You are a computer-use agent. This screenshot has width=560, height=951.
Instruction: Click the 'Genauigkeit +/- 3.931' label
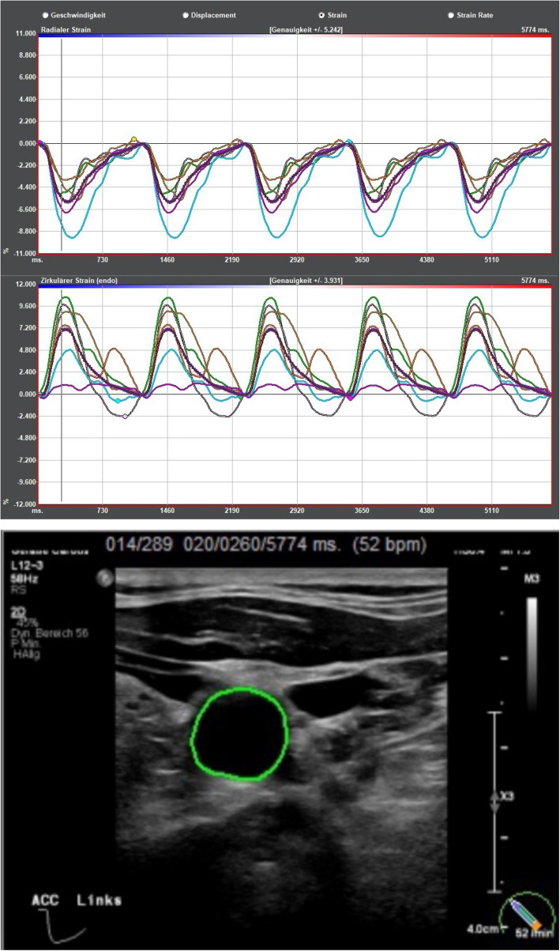click(x=305, y=280)
